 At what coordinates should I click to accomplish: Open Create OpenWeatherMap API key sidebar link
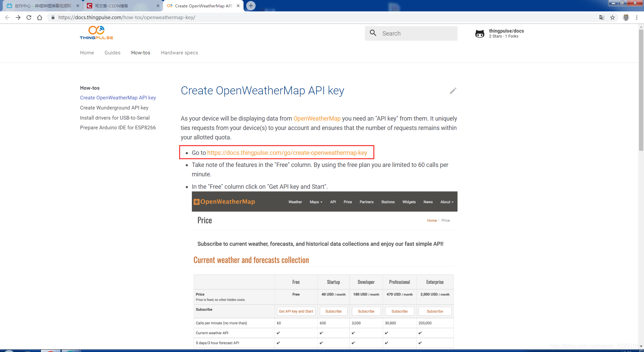[x=118, y=98]
